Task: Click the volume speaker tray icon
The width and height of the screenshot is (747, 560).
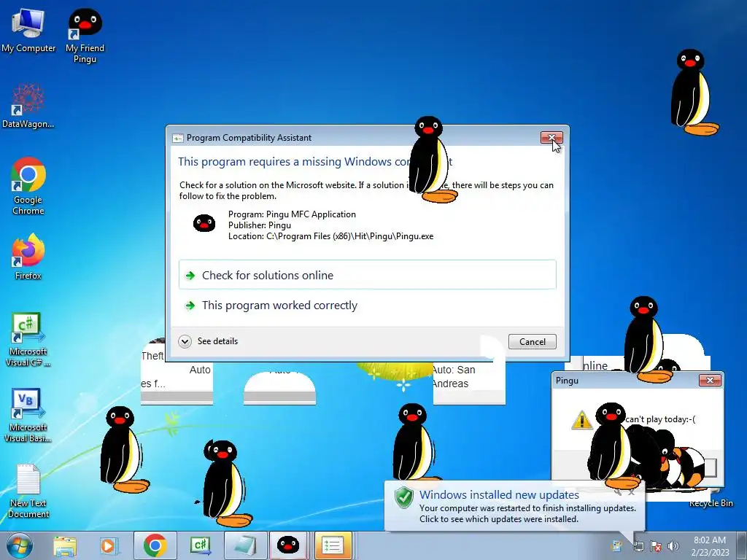Action: pyautogui.click(x=673, y=547)
